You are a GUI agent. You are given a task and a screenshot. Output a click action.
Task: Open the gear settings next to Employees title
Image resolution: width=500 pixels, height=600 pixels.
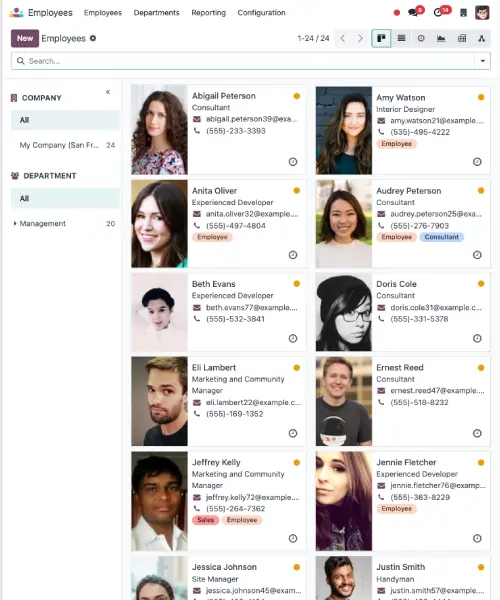pyautogui.click(x=93, y=38)
